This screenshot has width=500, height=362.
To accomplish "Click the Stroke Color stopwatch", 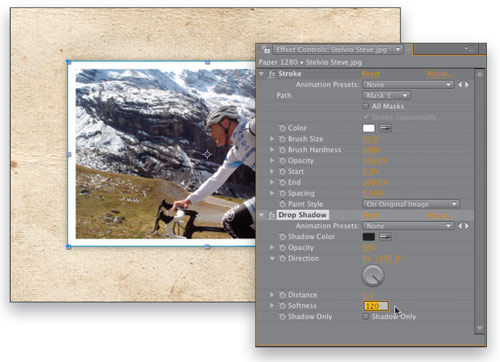I will pyautogui.click(x=282, y=128).
